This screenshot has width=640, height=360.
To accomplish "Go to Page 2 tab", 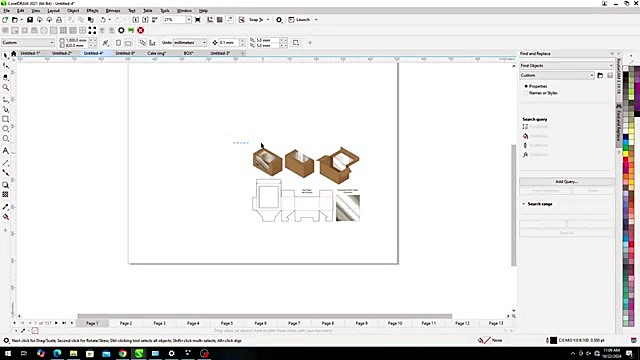I will [126, 323].
